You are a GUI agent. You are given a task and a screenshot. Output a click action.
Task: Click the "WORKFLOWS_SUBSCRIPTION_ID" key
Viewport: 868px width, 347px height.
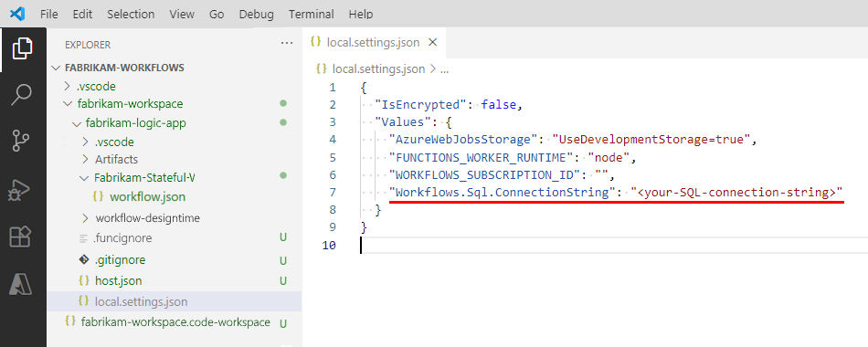tap(486, 175)
